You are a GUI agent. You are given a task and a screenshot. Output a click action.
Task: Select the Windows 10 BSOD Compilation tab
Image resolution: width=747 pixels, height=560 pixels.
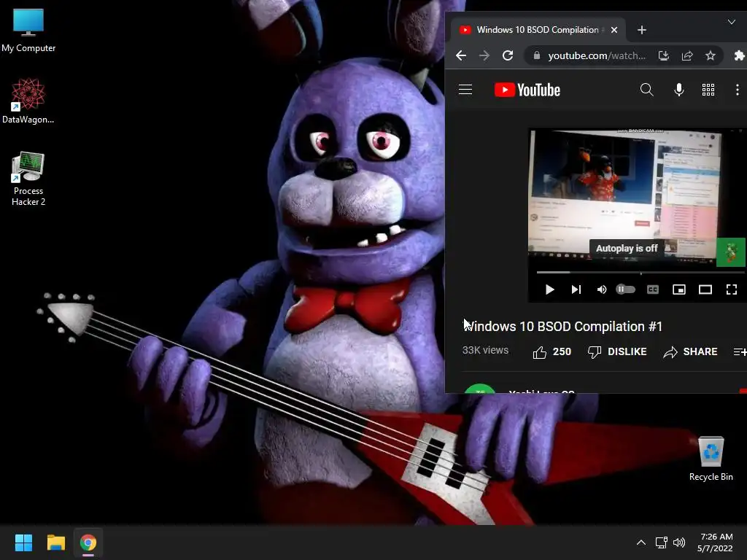[x=538, y=30]
